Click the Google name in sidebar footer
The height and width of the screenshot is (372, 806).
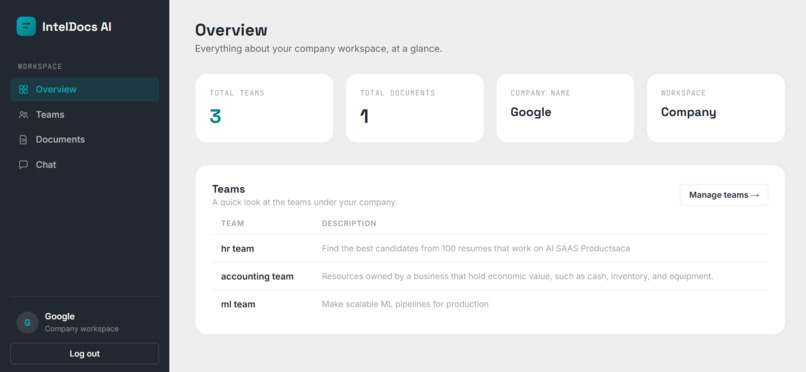pos(60,317)
